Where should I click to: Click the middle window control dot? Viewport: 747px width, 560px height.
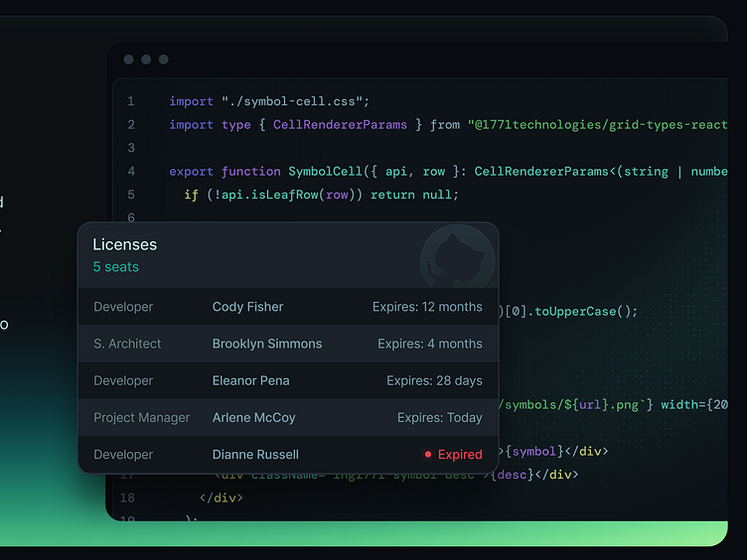[146, 60]
